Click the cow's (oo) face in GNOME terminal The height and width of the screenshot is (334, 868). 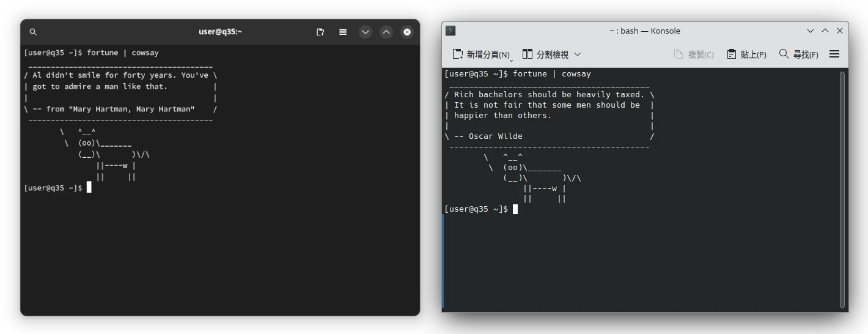86,143
